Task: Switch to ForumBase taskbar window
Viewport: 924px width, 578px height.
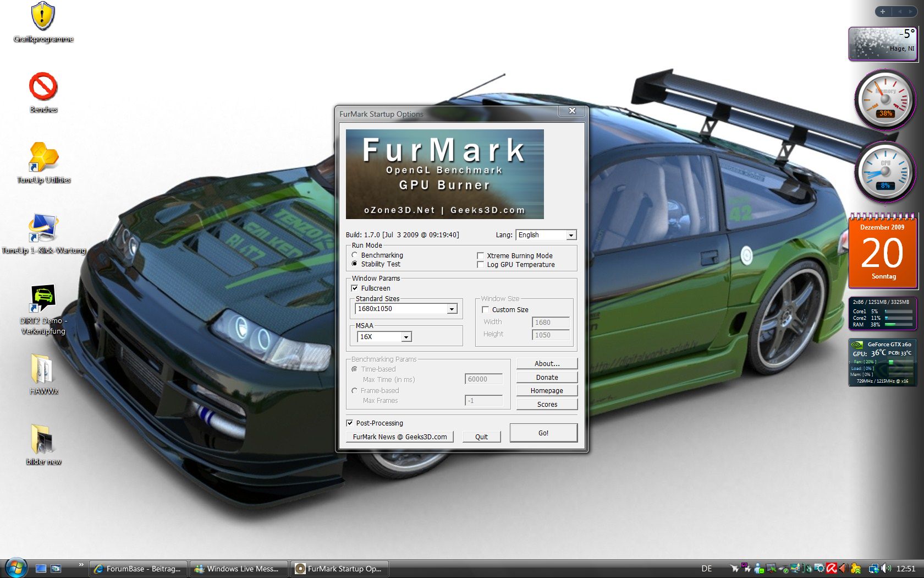Action: [139, 569]
